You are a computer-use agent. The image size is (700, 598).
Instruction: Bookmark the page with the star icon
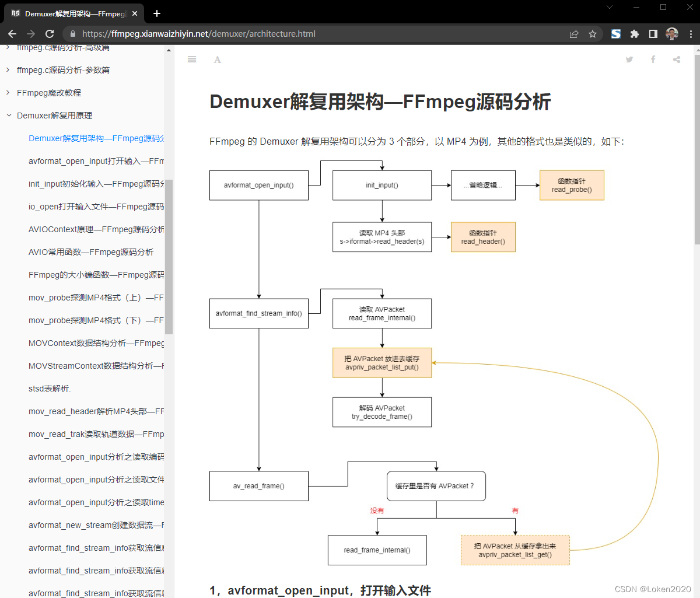tap(593, 34)
